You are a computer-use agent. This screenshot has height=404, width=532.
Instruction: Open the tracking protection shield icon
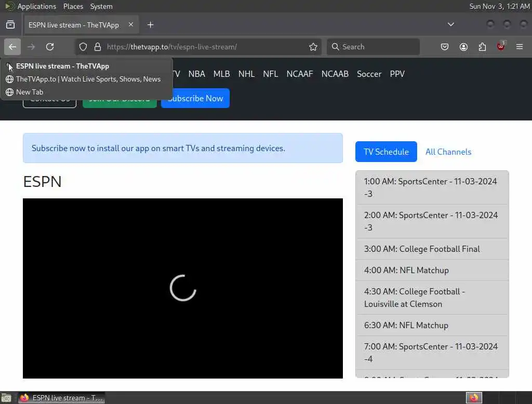(83, 47)
